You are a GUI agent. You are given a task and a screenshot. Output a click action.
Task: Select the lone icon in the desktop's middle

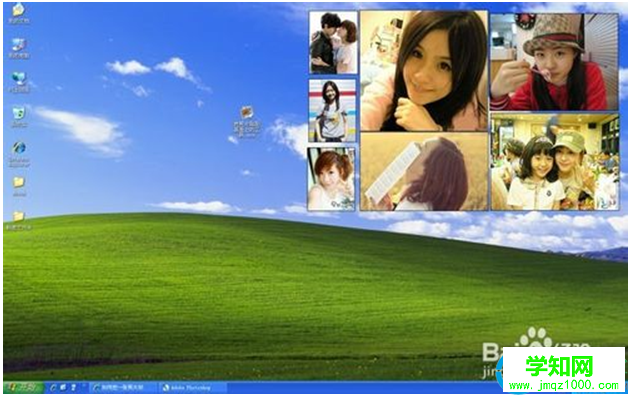point(247,122)
